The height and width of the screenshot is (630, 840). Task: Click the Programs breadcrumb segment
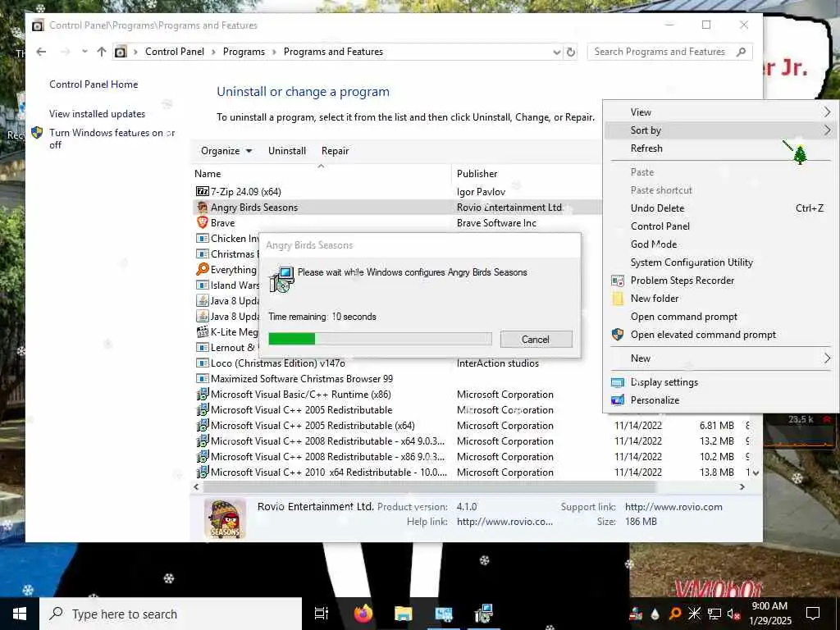[x=244, y=52]
